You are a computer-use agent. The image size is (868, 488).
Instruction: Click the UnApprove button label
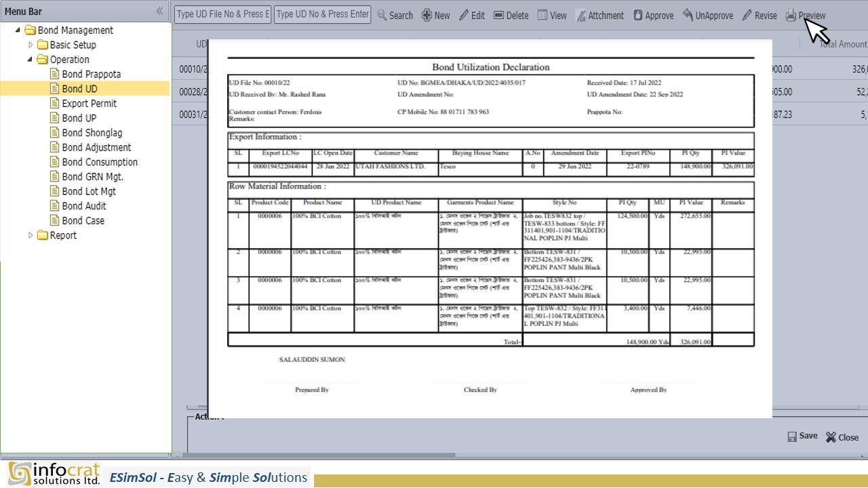pyautogui.click(x=714, y=15)
